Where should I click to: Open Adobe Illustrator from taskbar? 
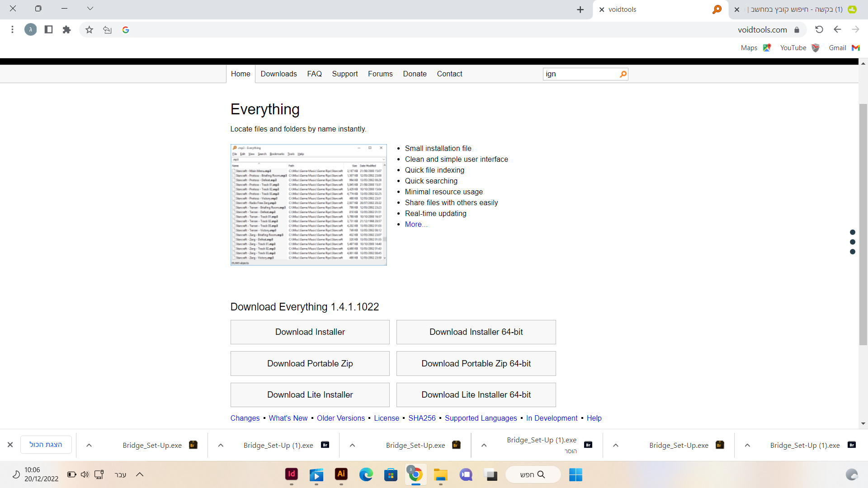[x=341, y=474]
